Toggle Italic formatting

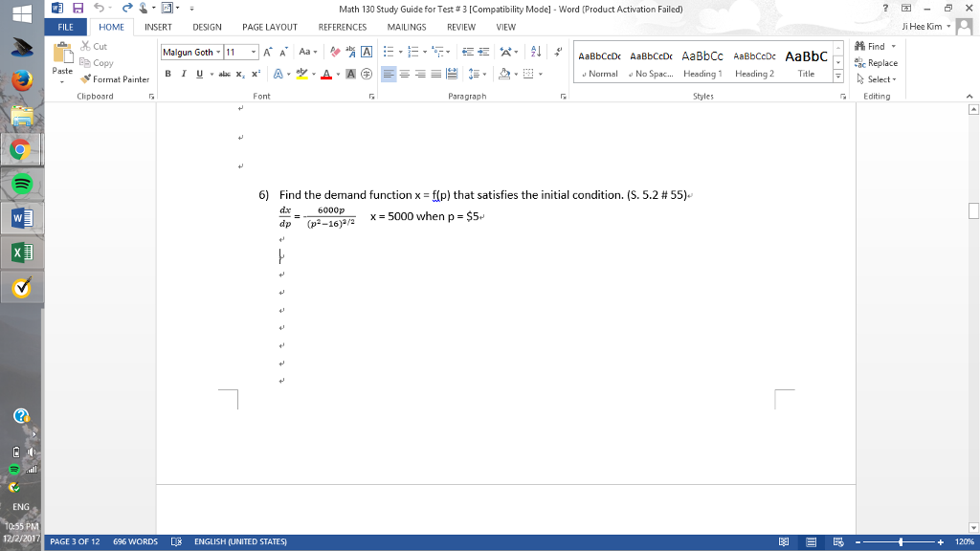tap(183, 74)
